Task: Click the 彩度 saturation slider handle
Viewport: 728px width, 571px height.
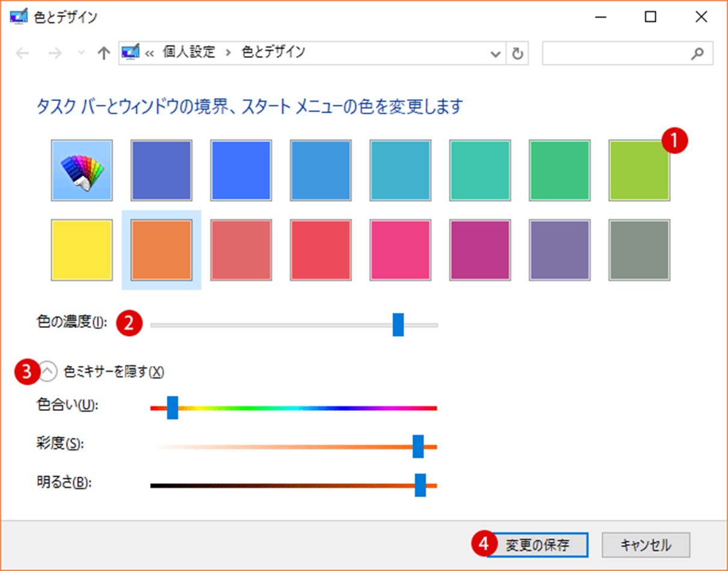Action: click(418, 446)
